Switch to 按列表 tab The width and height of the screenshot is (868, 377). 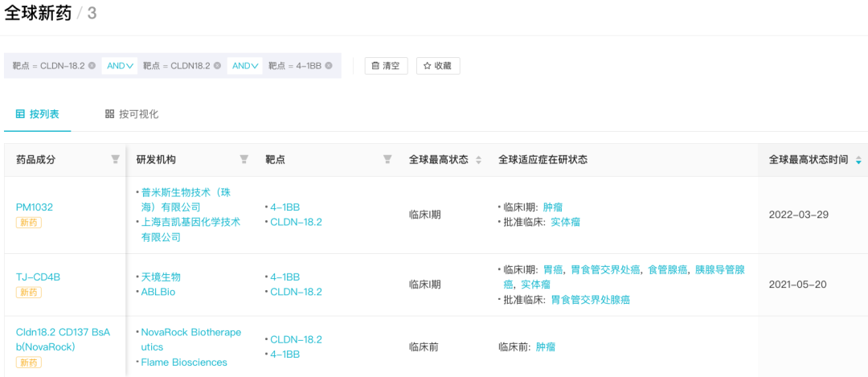click(37, 115)
